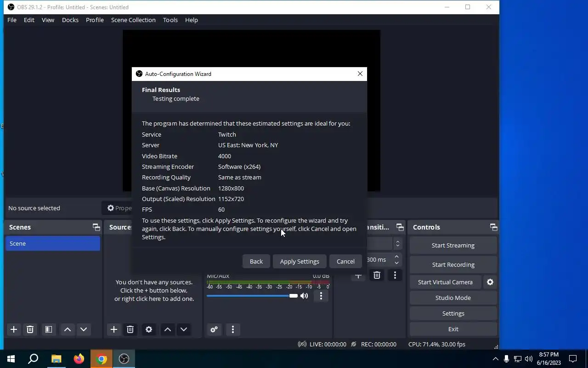The image size is (588, 368).
Task: Move scene up arrow in Scenes dock
Action: [x=68, y=329]
